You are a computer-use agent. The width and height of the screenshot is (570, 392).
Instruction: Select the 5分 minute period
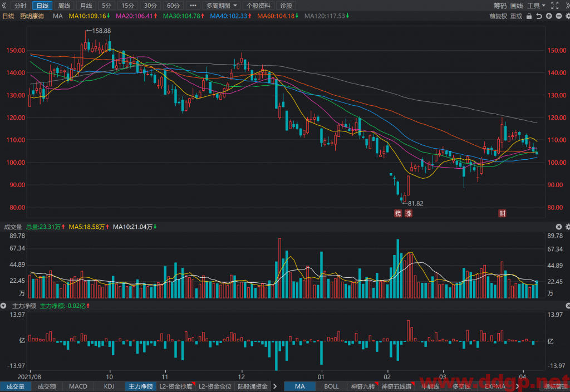click(106, 6)
